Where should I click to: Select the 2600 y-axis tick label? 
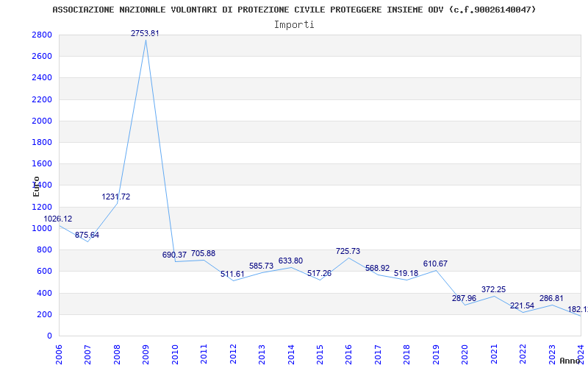point(42,57)
